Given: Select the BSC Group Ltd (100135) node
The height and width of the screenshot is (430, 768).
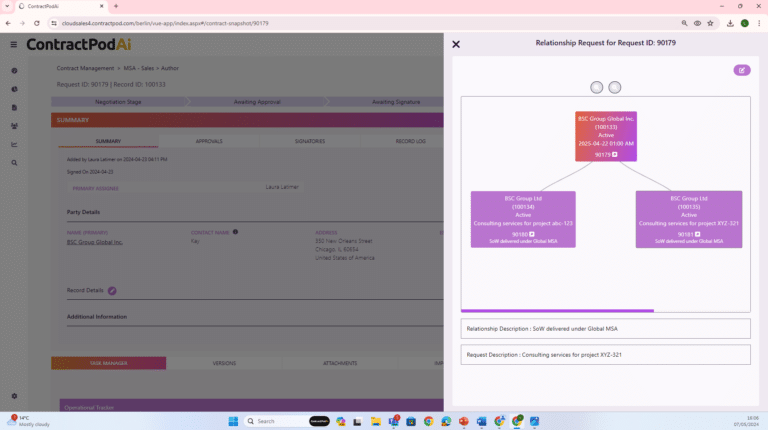Looking at the screenshot, I should 689,219.
